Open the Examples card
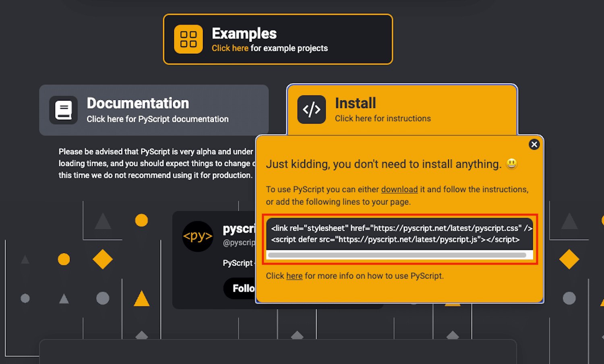604x364 pixels. tap(277, 39)
